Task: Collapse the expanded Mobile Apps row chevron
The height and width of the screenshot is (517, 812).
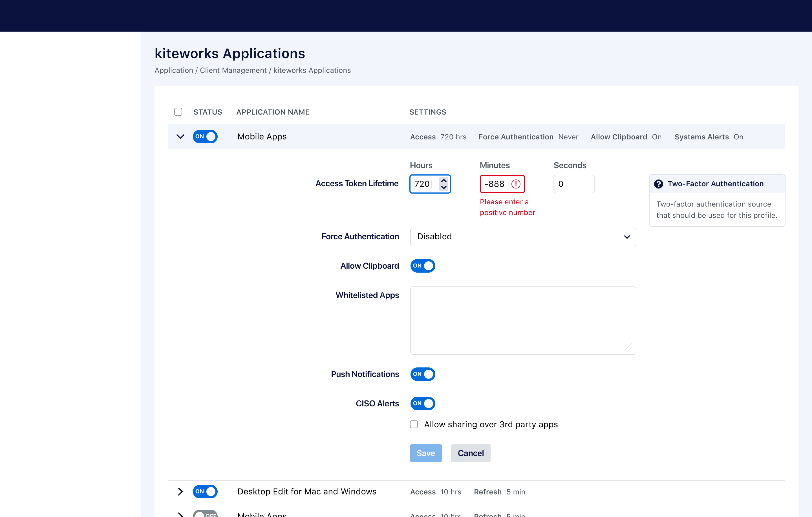Action: (180, 137)
